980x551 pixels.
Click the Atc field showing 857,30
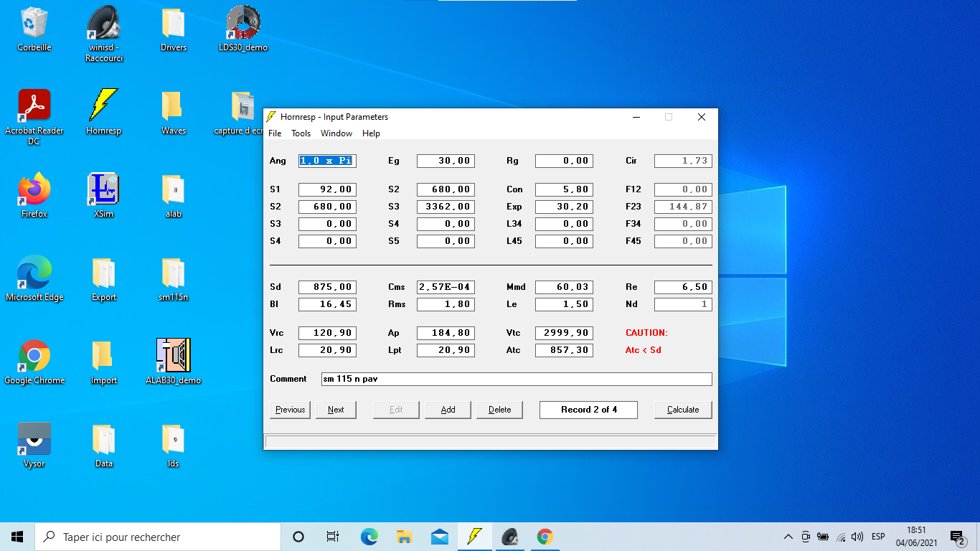[564, 350]
